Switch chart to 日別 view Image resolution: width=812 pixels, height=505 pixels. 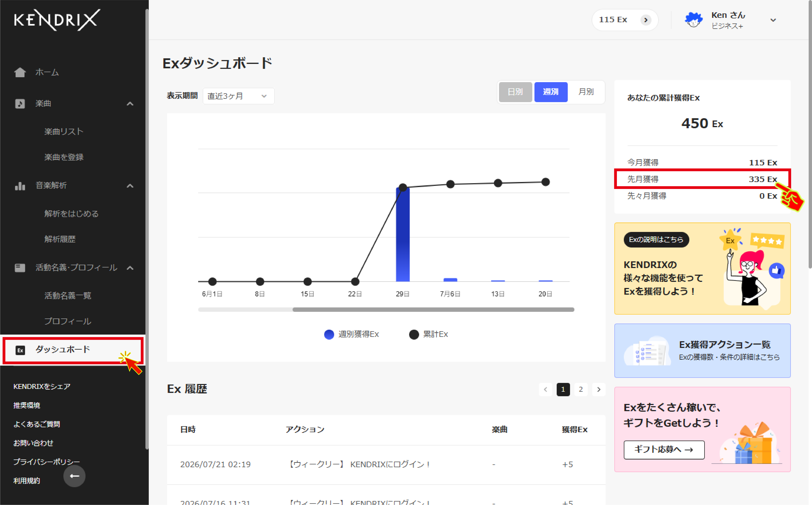[x=515, y=92]
